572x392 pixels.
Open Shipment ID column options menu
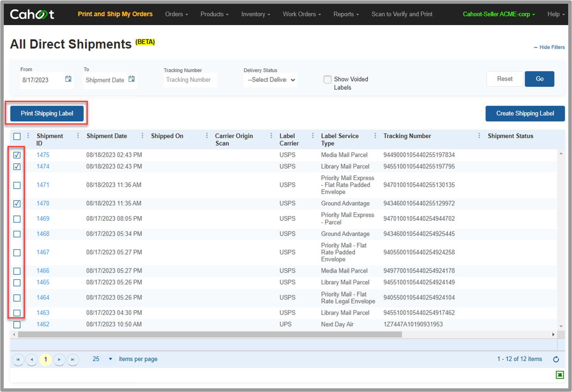[78, 136]
